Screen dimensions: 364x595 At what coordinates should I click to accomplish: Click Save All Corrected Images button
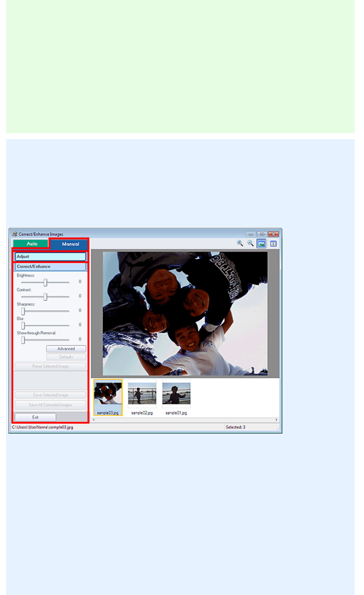pyautogui.click(x=51, y=405)
